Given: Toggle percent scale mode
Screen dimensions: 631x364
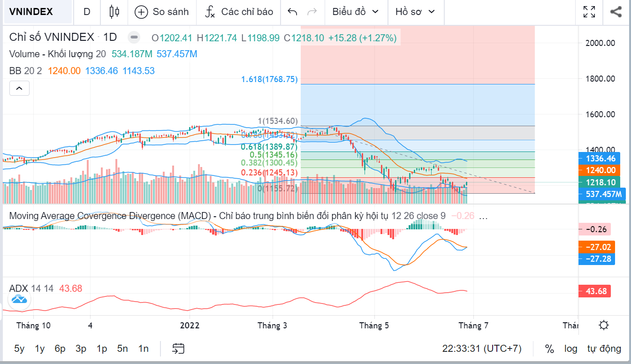Looking at the screenshot, I should pyautogui.click(x=549, y=349).
